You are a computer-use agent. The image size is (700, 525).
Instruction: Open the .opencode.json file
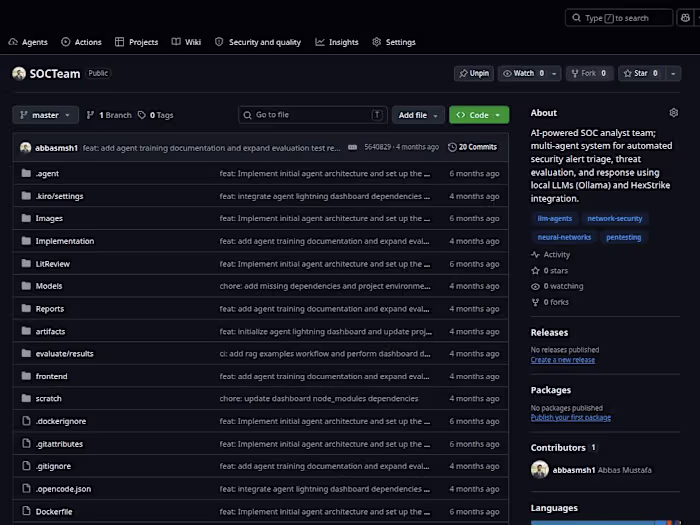pyautogui.click(x=63, y=489)
